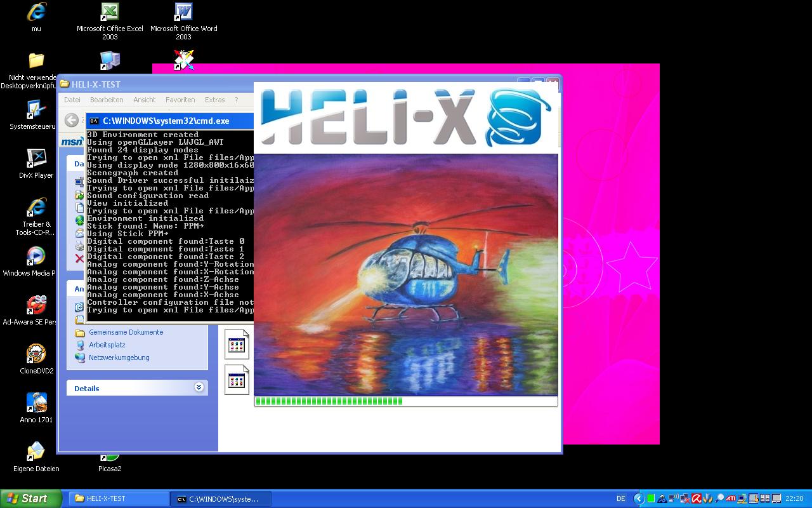This screenshot has height=508, width=812.
Task: Switch to the cmd.exe taskbar button
Action: point(221,498)
